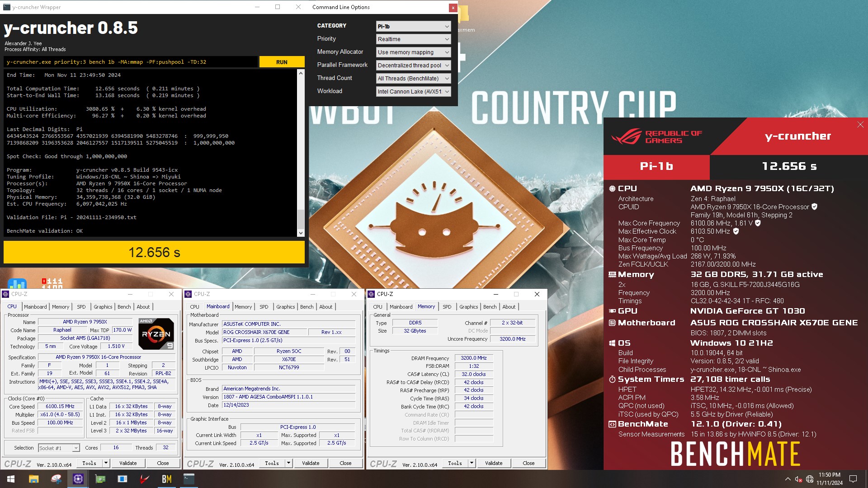Switch to the console window taskbar icon
The width and height of the screenshot is (868, 488).
[x=189, y=479]
